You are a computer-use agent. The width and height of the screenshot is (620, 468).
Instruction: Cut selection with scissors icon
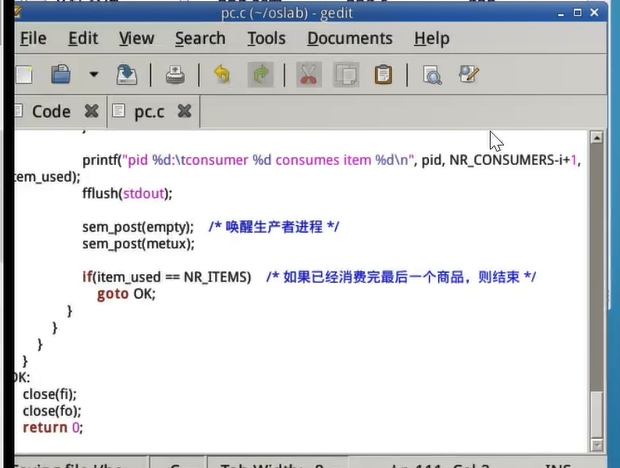pyautogui.click(x=308, y=74)
